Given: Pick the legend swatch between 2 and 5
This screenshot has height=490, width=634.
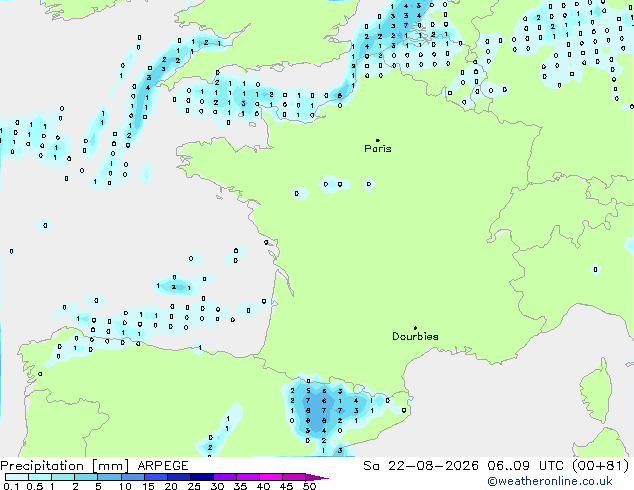Looking at the screenshot, I should (86, 477).
